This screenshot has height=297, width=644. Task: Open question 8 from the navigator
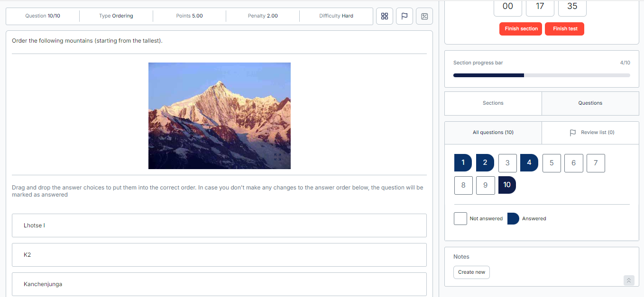(463, 185)
